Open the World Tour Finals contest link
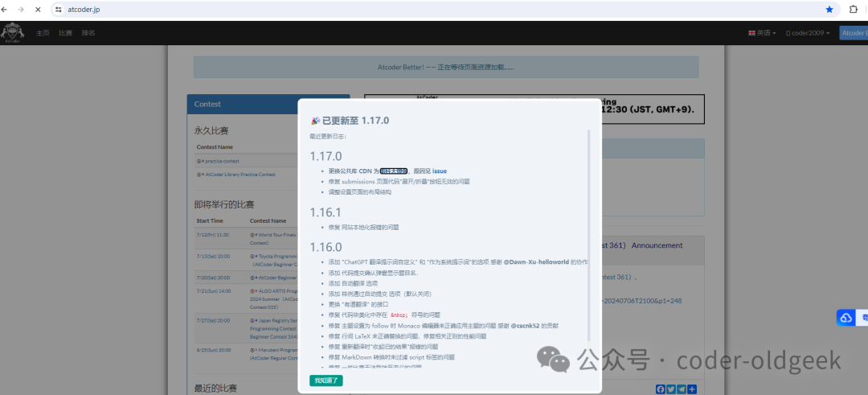The image size is (868, 395). coord(277,235)
